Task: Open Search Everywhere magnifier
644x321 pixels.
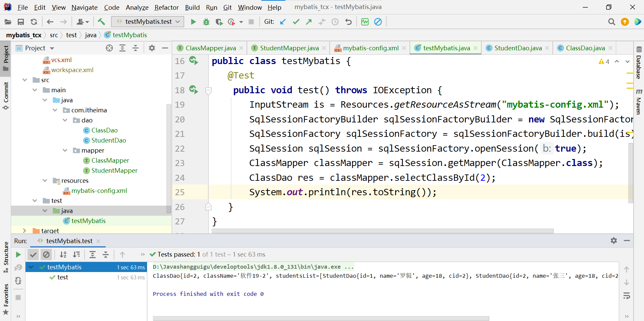Action: 612,22
